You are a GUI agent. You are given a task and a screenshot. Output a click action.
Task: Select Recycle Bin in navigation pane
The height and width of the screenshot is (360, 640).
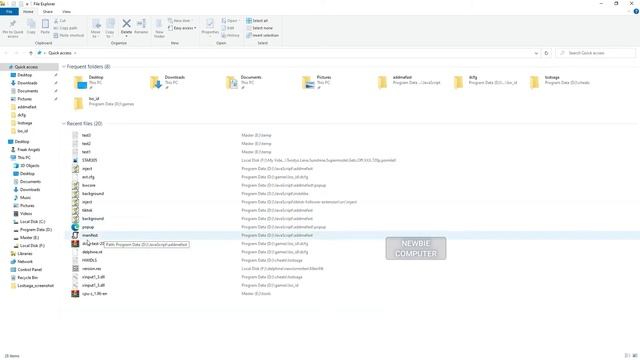(27, 278)
